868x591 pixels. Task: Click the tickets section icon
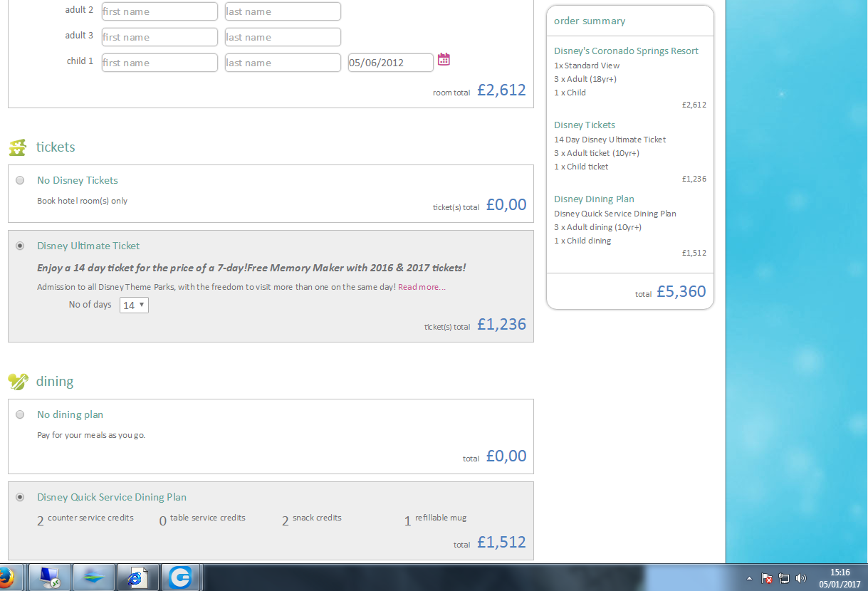click(17, 147)
